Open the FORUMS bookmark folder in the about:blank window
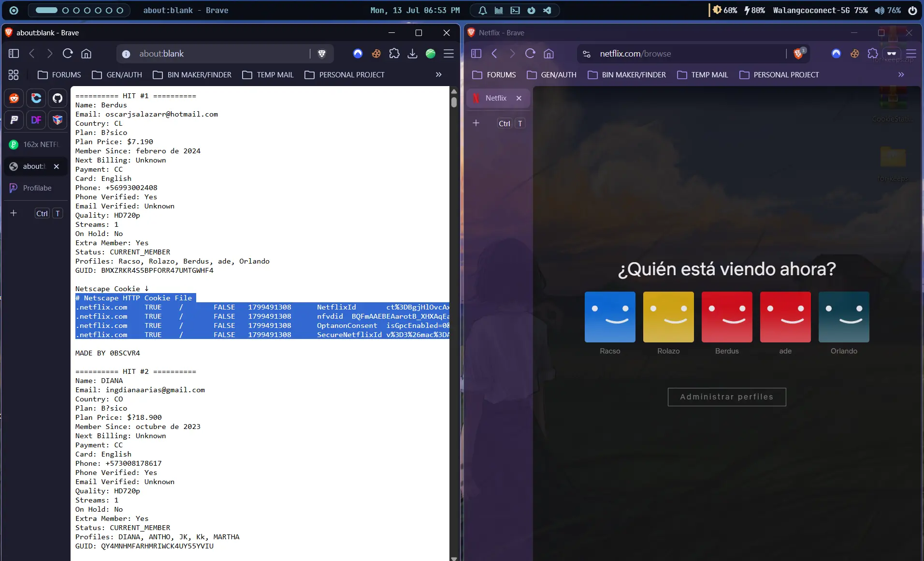This screenshot has width=924, height=561. point(59,74)
